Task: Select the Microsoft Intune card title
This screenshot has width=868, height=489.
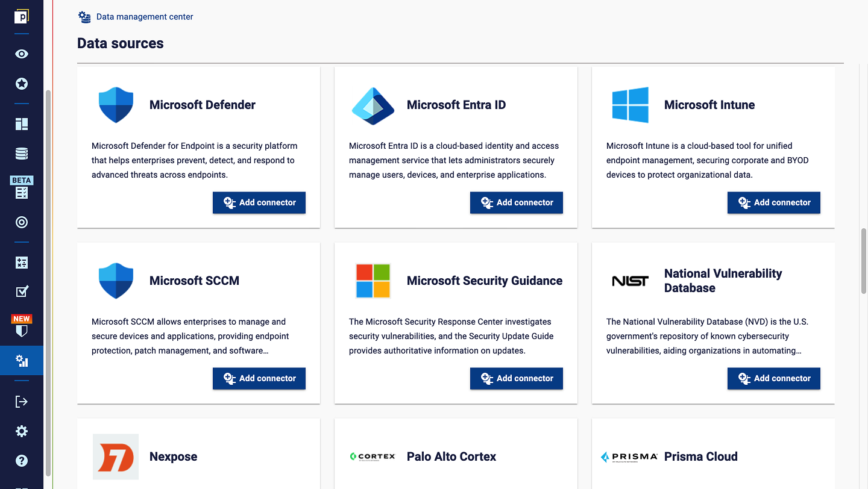Action: (x=709, y=105)
